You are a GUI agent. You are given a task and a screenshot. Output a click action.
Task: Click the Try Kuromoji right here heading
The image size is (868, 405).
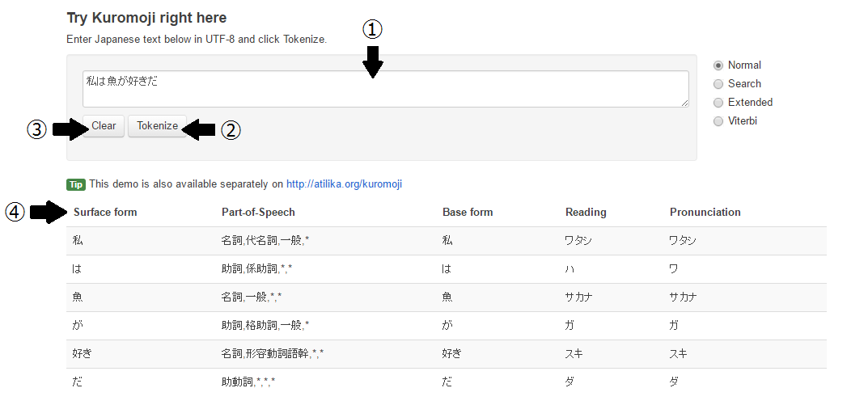146,18
